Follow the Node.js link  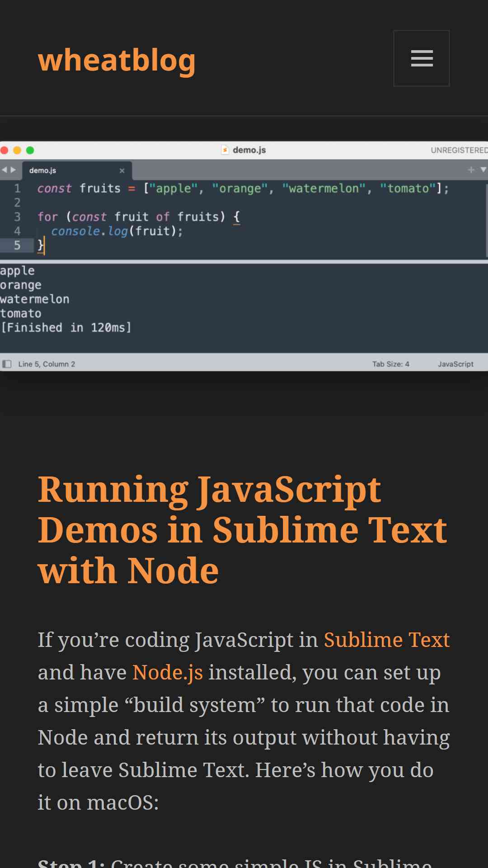point(168,672)
